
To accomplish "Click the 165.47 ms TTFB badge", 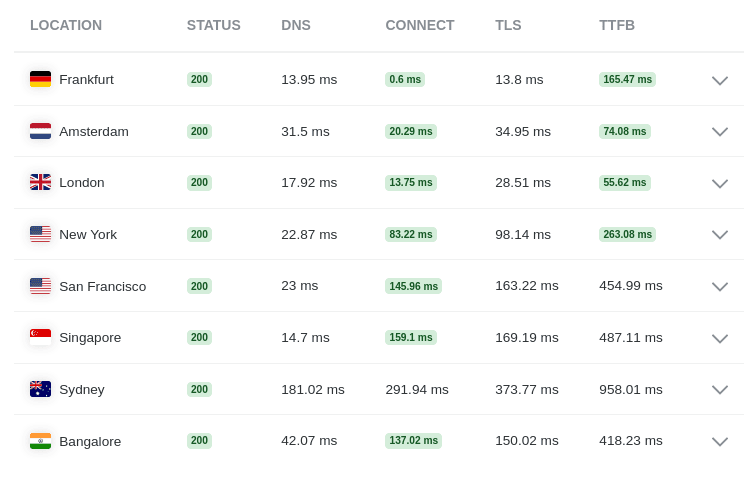I will point(627,79).
